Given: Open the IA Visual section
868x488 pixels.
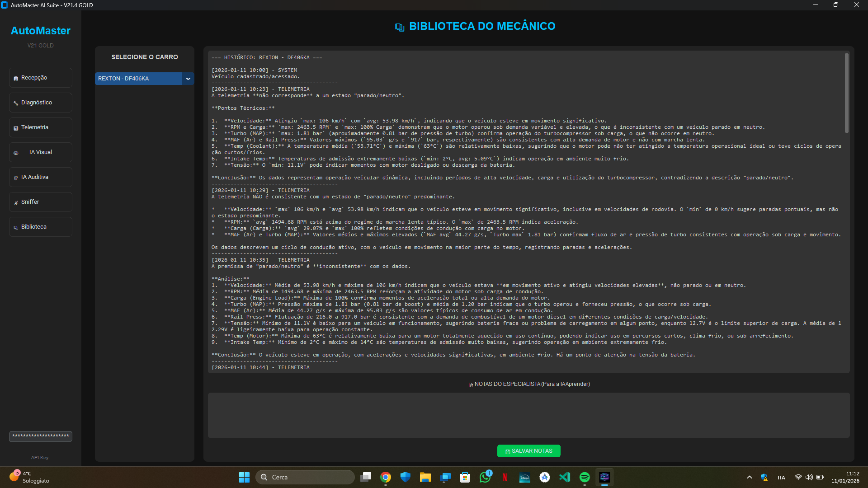Looking at the screenshot, I should tap(40, 152).
